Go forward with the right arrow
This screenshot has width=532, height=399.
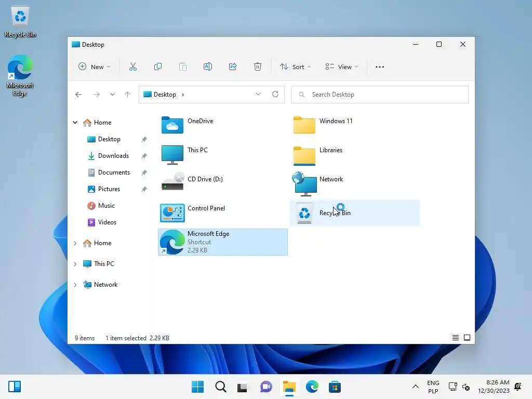[96, 95]
